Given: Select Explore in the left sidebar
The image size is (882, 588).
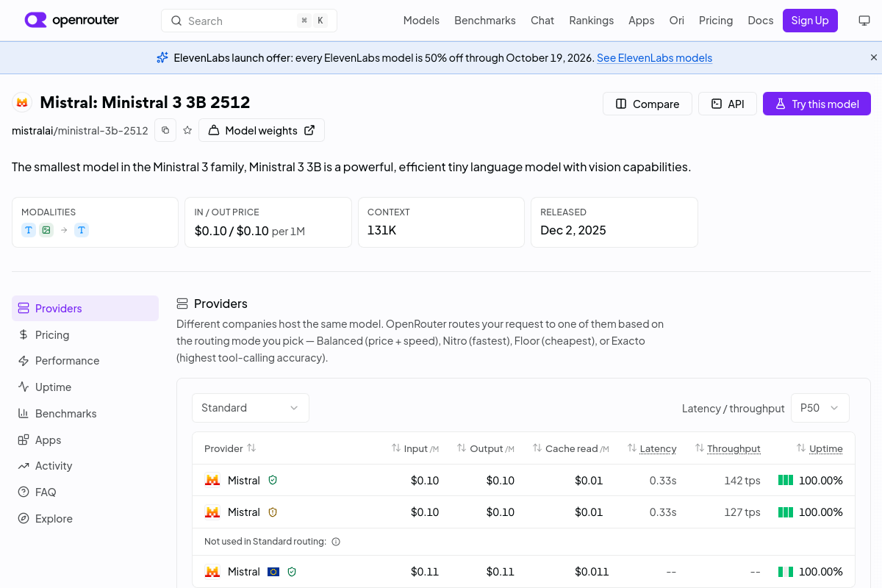Looking at the screenshot, I should (85, 519).
